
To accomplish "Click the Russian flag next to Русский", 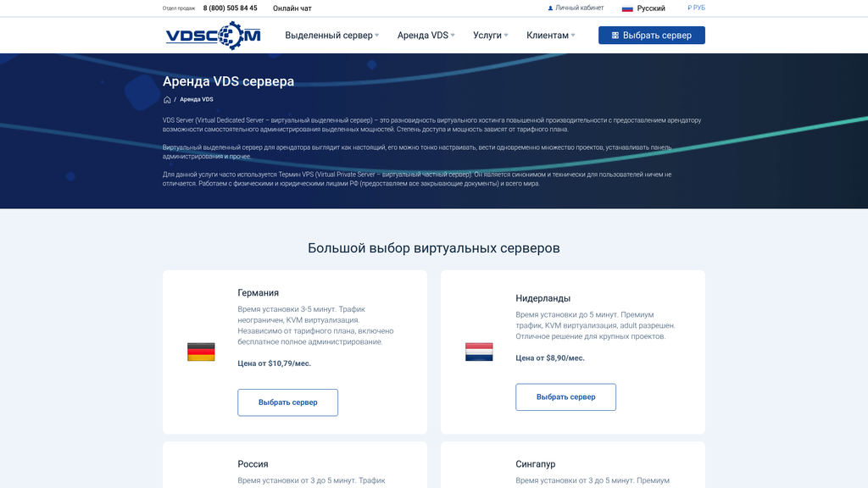I will pyautogui.click(x=626, y=8).
